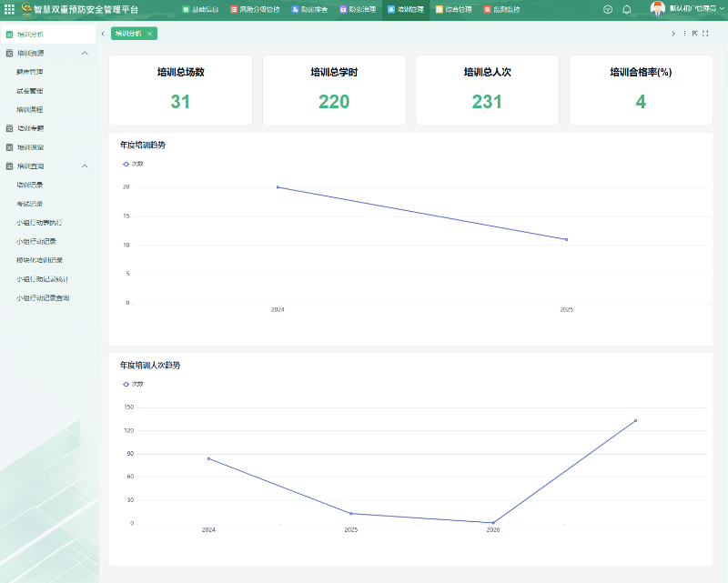Go to 培训记录 in the sidebar
This screenshot has width=728, height=583.
(x=30, y=185)
